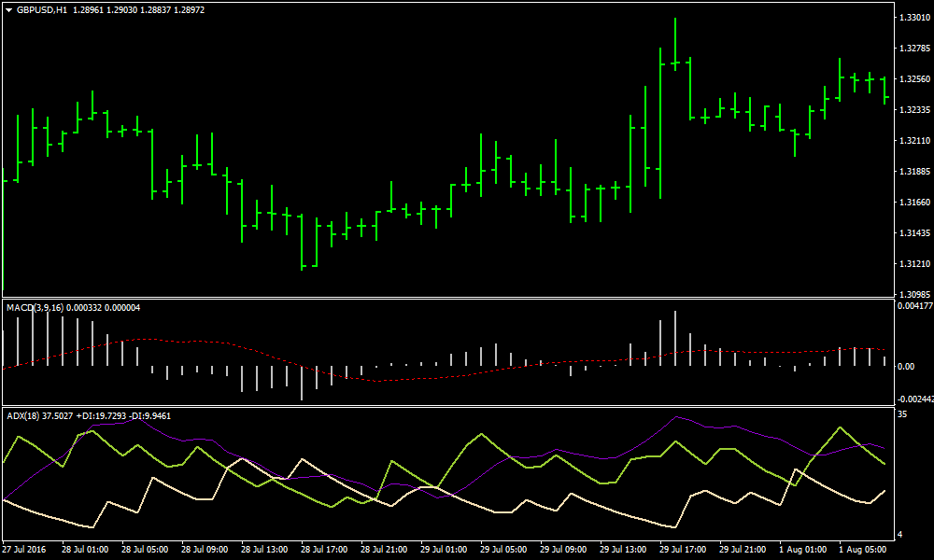The image size is (934, 560).
Task: Select the yellow-green +DI line
Action: pos(481,435)
